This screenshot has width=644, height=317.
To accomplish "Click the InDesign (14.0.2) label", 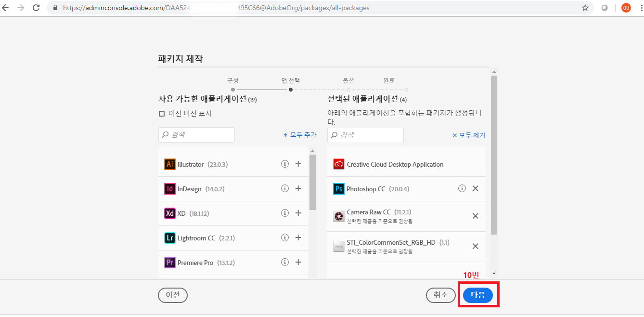I will tap(201, 189).
